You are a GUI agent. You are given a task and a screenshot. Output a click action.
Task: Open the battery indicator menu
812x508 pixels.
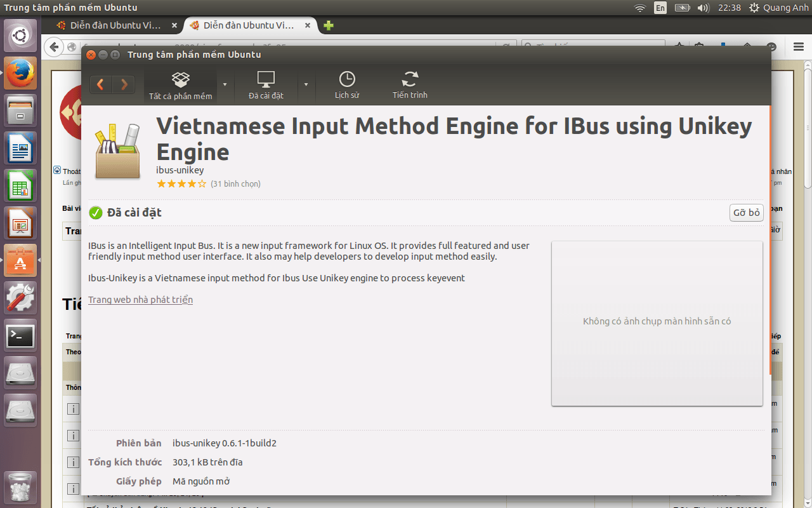click(682, 8)
